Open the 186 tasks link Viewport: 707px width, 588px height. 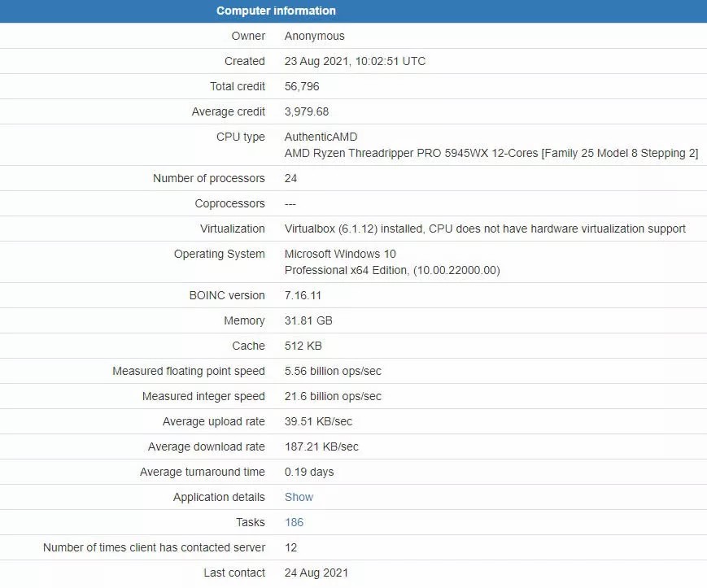294,522
